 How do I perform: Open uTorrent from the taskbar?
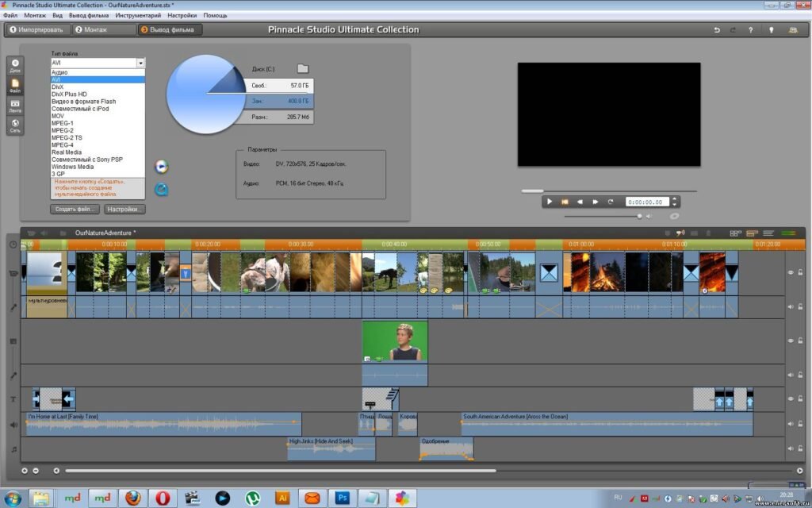pyautogui.click(x=253, y=498)
